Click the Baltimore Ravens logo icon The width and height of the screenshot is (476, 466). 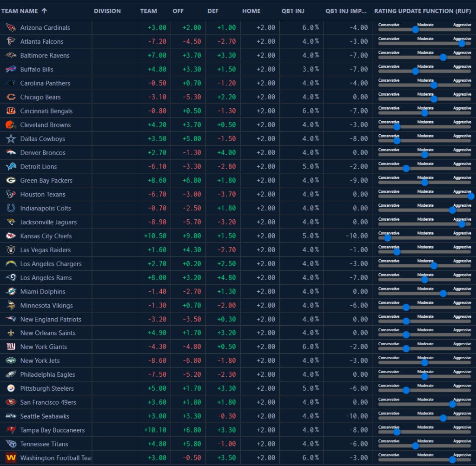(11, 55)
